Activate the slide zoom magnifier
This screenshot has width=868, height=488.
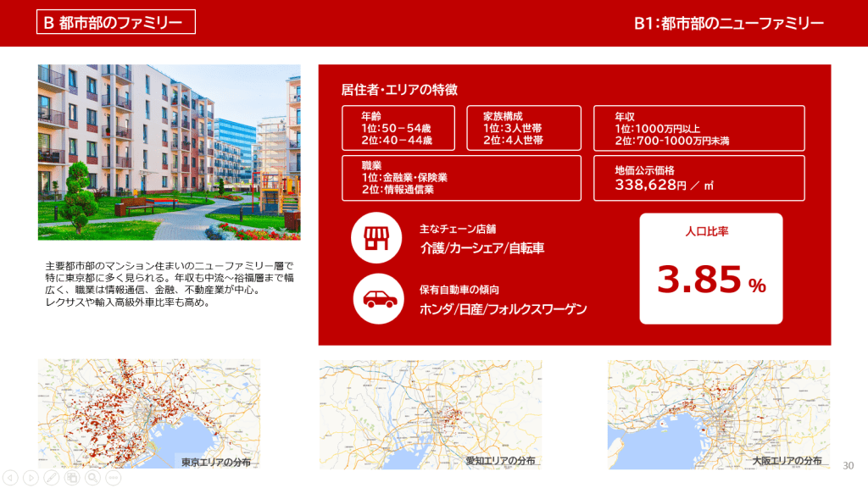click(92, 479)
